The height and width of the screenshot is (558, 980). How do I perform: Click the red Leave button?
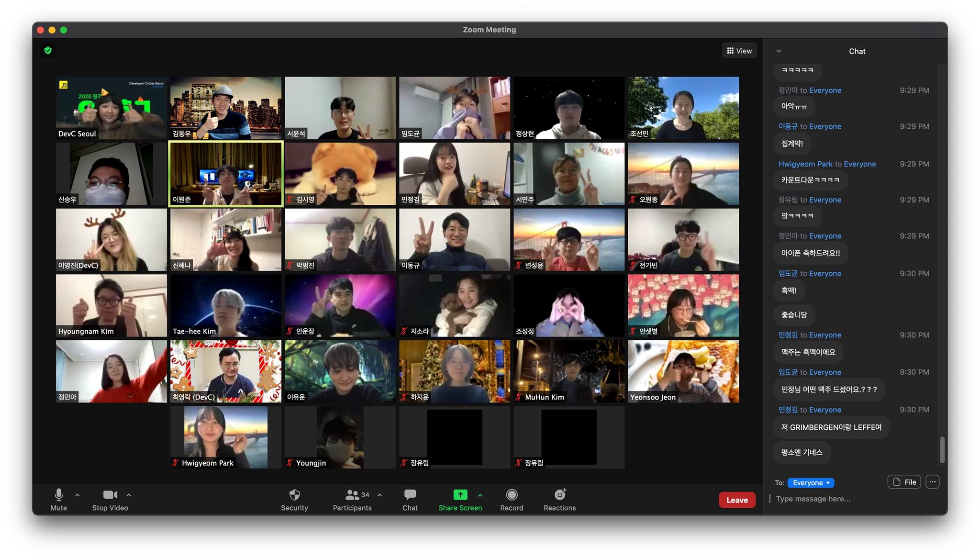(736, 500)
